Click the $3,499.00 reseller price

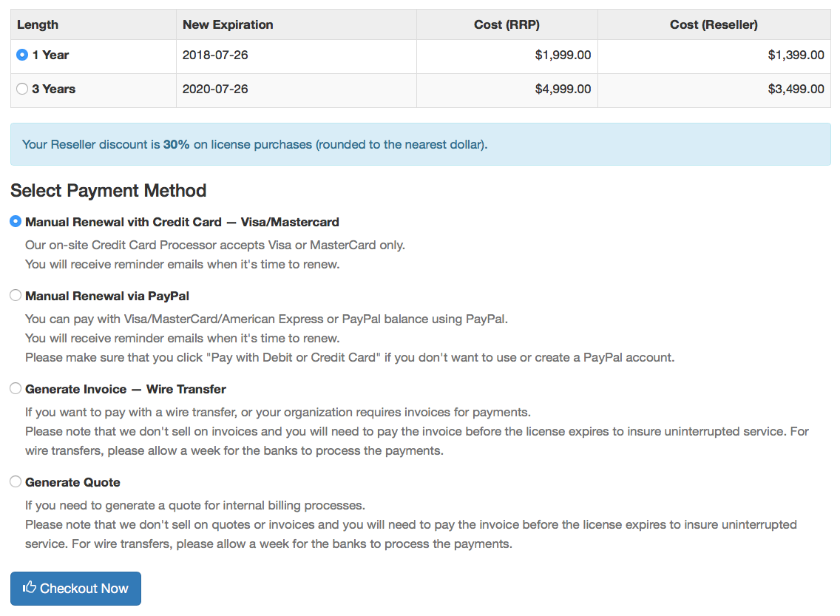tap(796, 89)
